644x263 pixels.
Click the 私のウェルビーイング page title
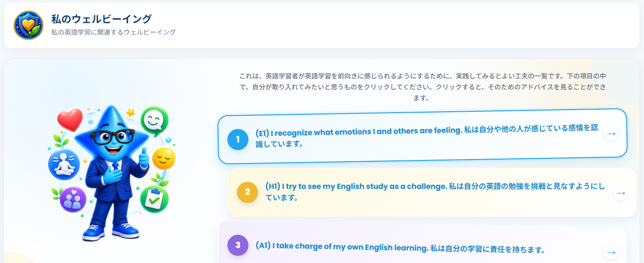101,19
